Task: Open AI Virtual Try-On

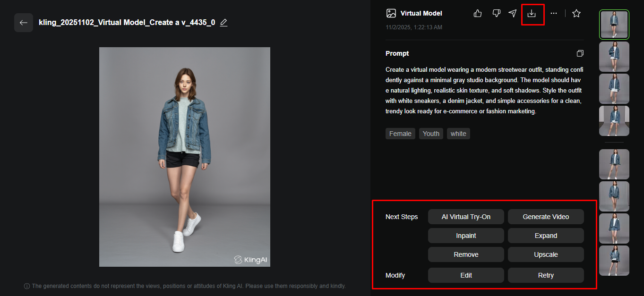Action: 466,216
